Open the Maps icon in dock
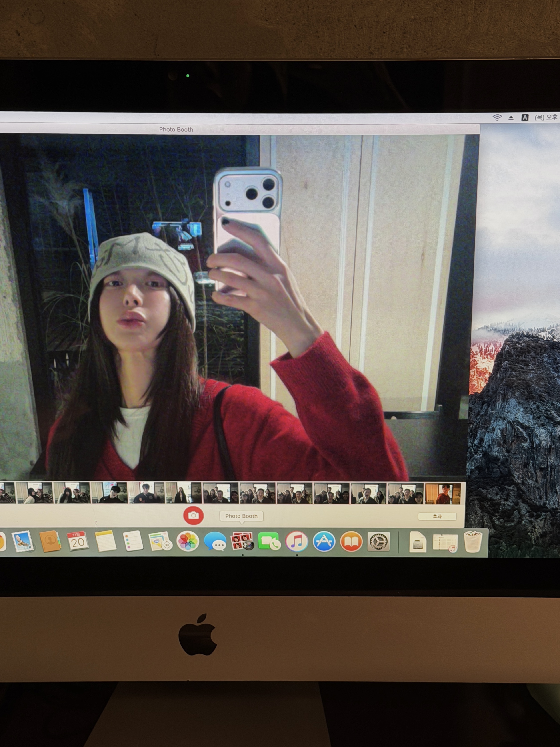Viewport: 560px width, 747px height. tap(160, 541)
